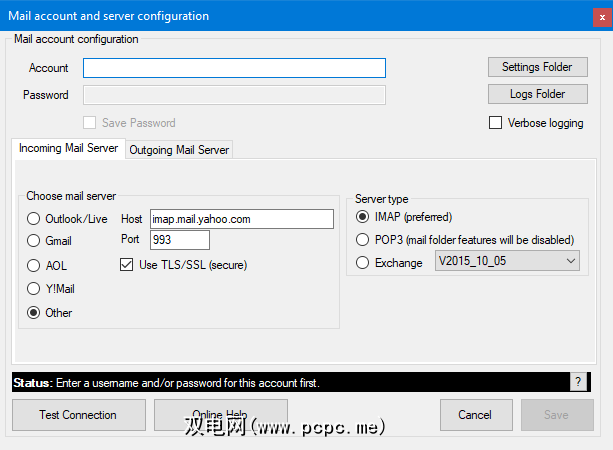Select the Other mail server option
This screenshot has width=613, height=450.
pyautogui.click(x=34, y=312)
